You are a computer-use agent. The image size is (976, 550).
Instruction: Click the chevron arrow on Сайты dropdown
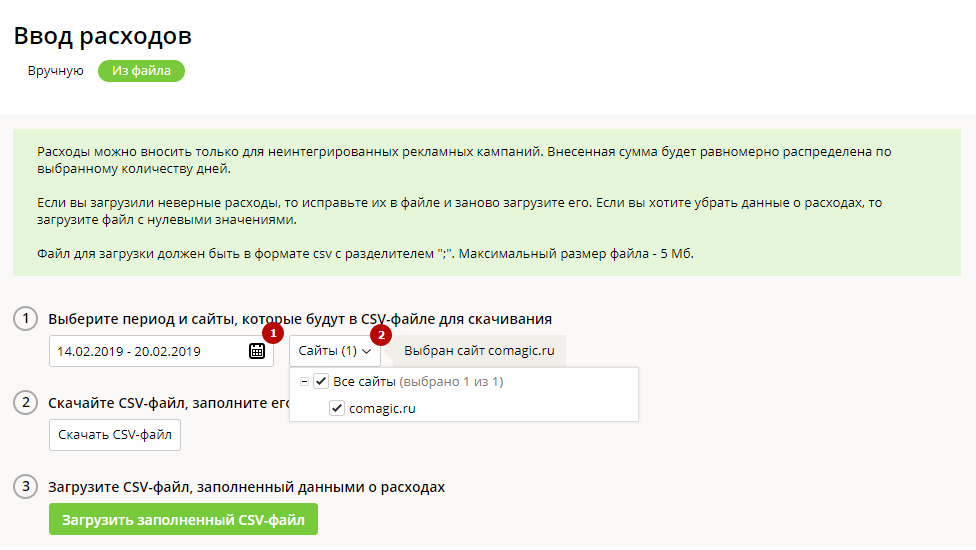coord(367,352)
